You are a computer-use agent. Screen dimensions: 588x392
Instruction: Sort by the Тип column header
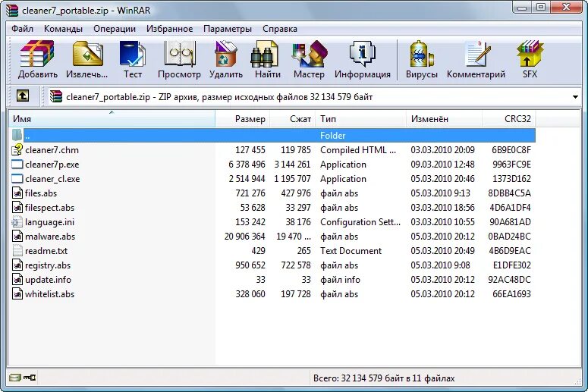point(360,119)
